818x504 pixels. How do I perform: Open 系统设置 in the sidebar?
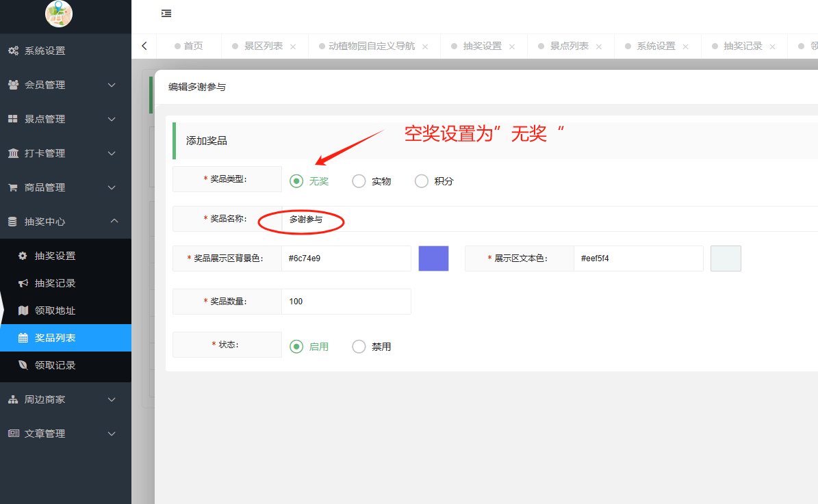point(66,51)
